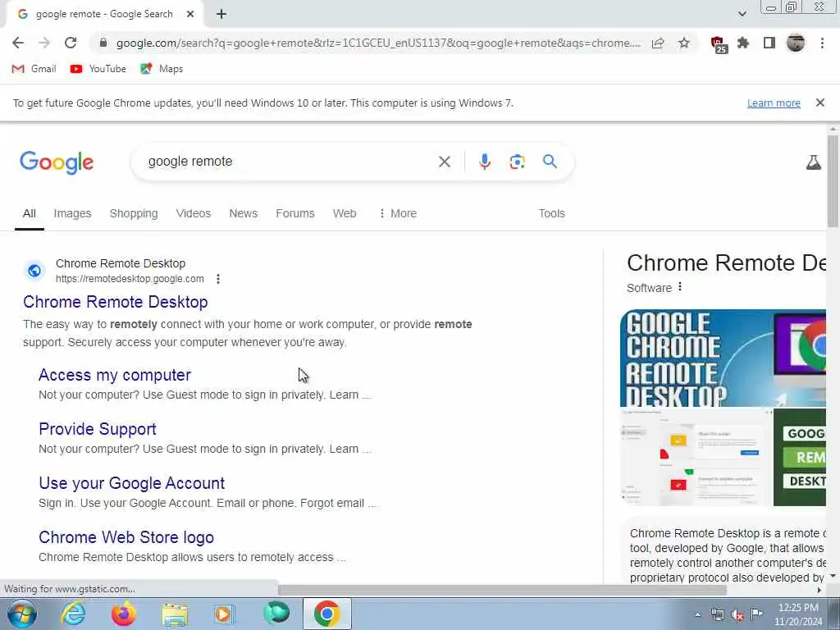The image size is (840, 630).
Task: Switch to the Web tab
Action: coord(345,213)
